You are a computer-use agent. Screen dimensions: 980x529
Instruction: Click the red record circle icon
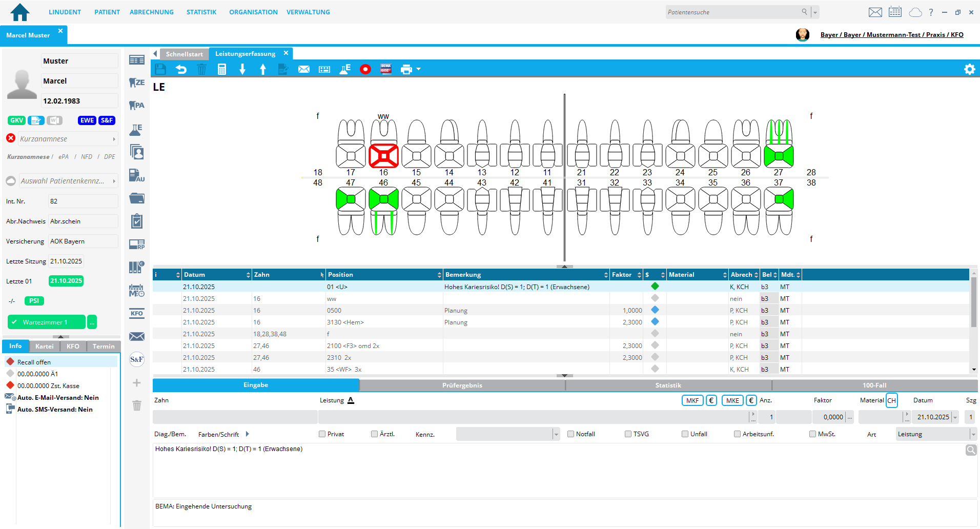365,69
